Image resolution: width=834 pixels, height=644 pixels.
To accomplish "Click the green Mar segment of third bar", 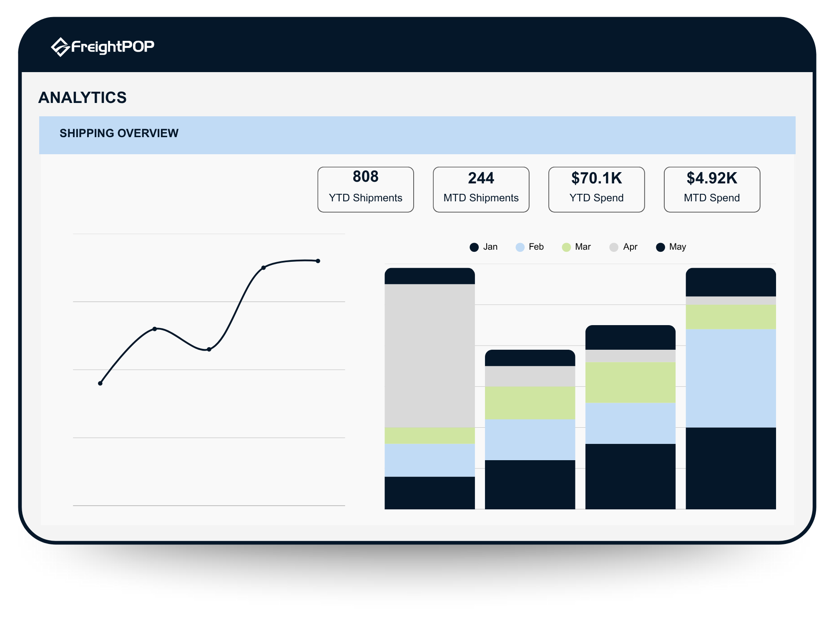I will [630, 382].
